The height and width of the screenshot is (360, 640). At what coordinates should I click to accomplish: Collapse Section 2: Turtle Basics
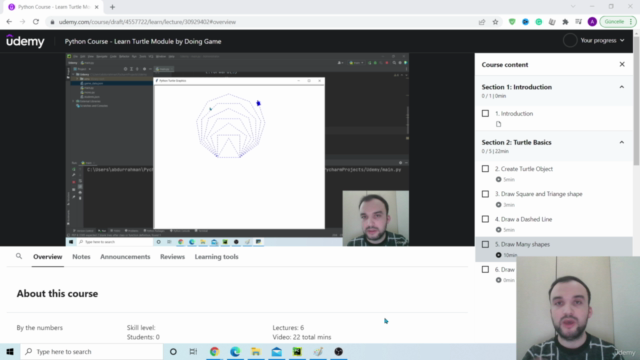point(622,142)
